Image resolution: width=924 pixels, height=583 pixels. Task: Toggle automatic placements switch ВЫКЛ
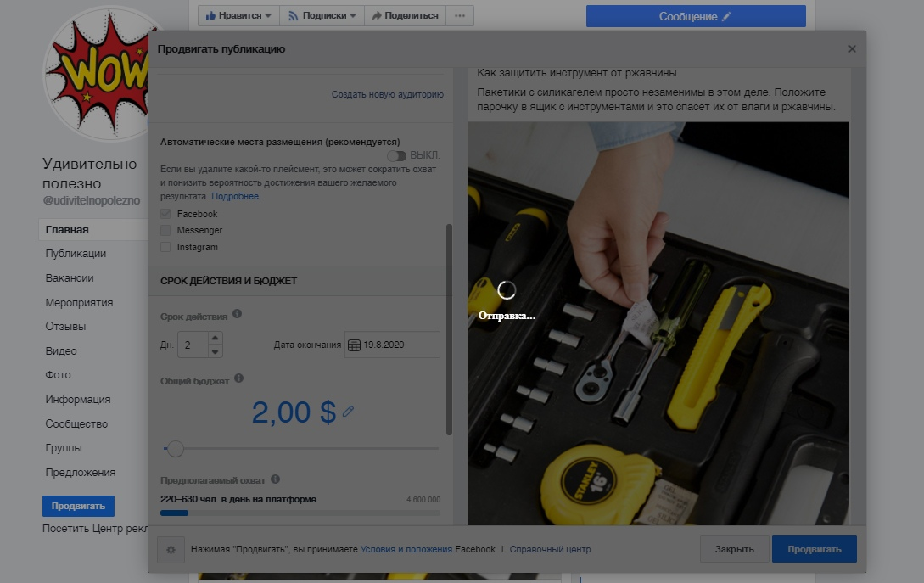pyautogui.click(x=396, y=155)
